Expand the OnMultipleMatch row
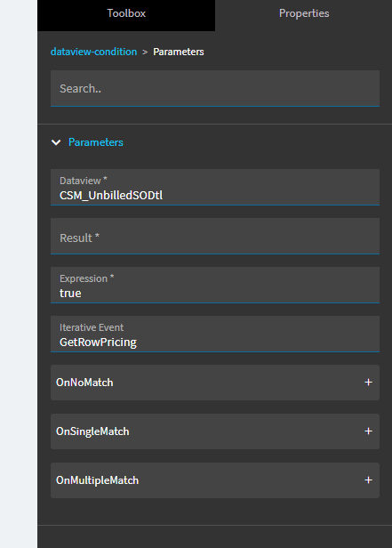The width and height of the screenshot is (392, 548). coord(215,480)
